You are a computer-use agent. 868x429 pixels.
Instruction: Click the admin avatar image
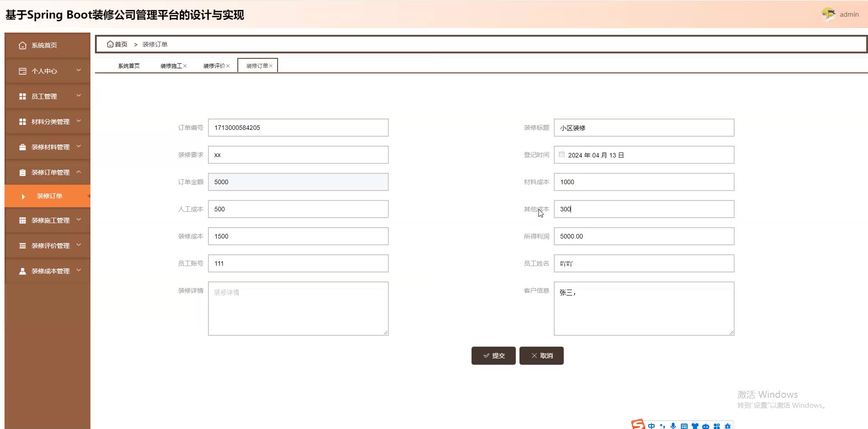click(828, 14)
